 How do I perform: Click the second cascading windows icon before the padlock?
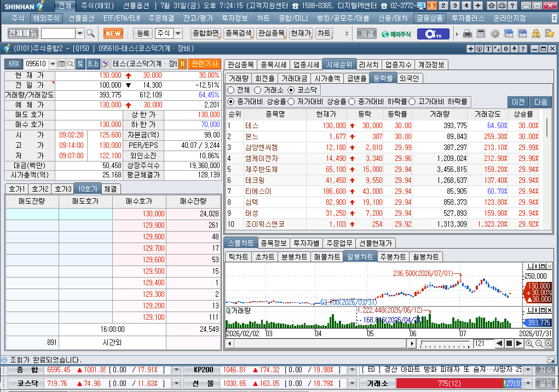(522, 34)
